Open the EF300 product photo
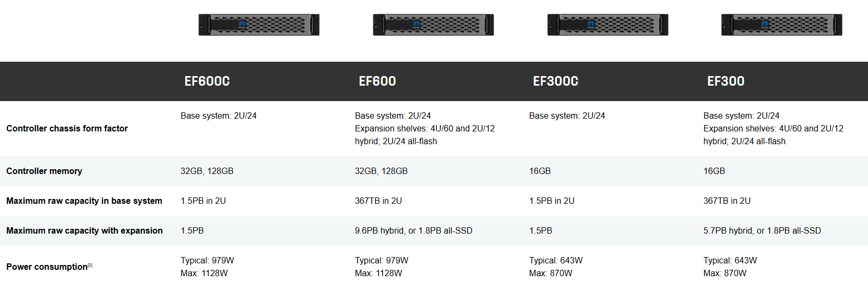The height and width of the screenshot is (290, 868). [782, 25]
